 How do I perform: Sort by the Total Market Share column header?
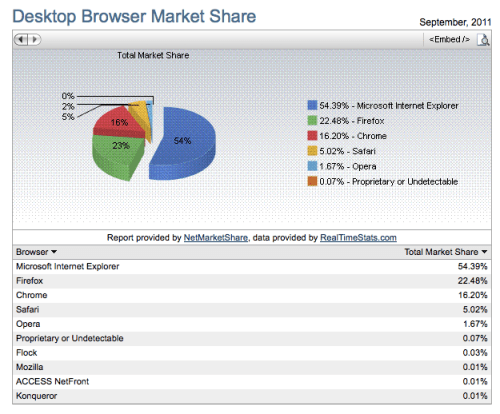[x=446, y=252]
